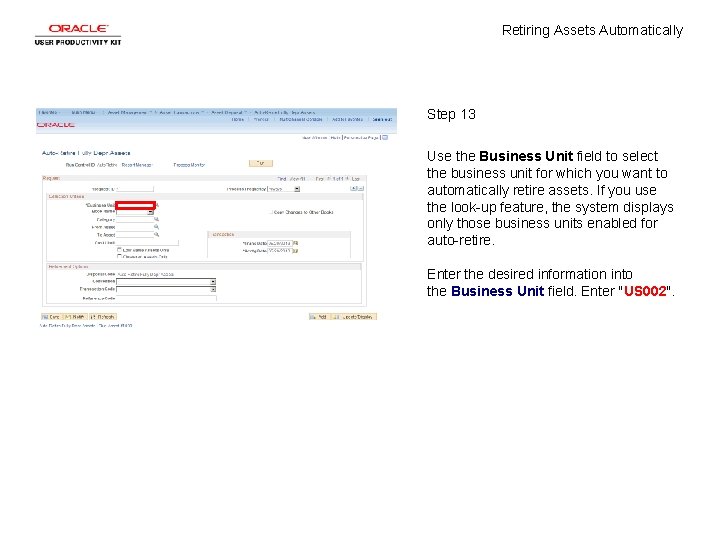Image resolution: width=720 pixels, height=540 pixels.
Task: Select Auto-Retire Fully Depr Assets breadcrumb
Action: point(285,112)
